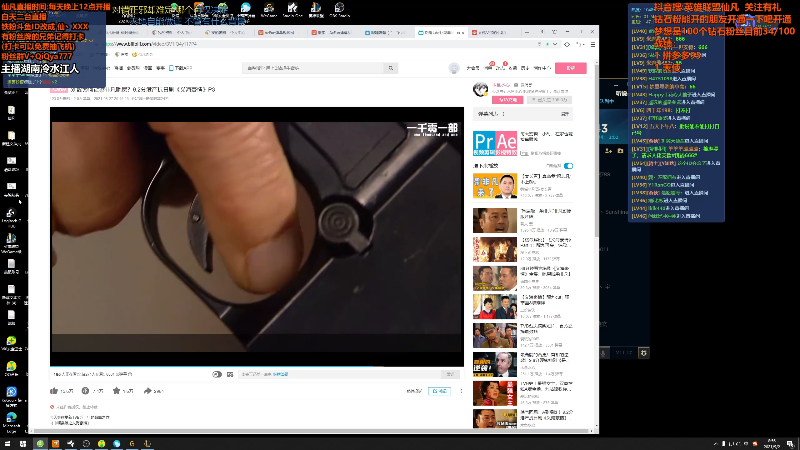This screenshot has width=800, height=450.
Task: Click the like thumbs-up icon below the video
Action: click(x=54, y=391)
